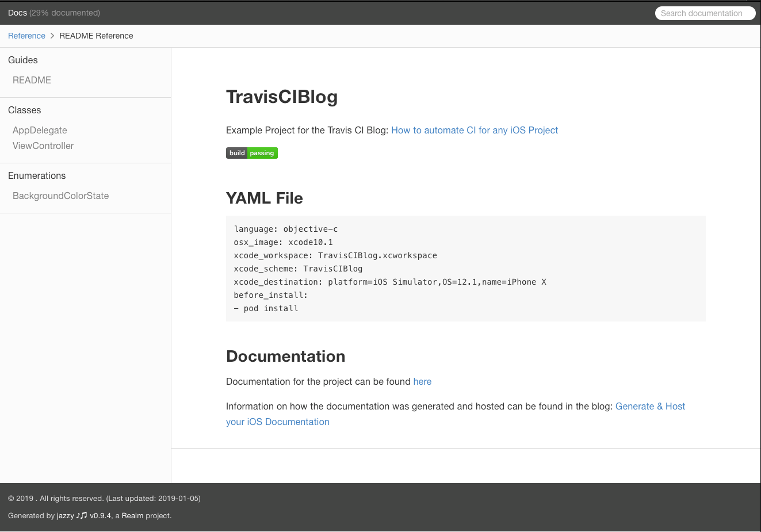Follow the documentation 'here' link
Image resolution: width=761 pixels, height=532 pixels.
point(422,381)
